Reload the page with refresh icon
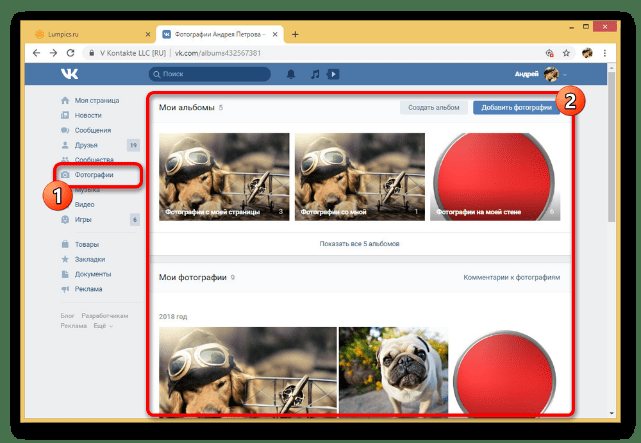The image size is (641, 443). 70,53
